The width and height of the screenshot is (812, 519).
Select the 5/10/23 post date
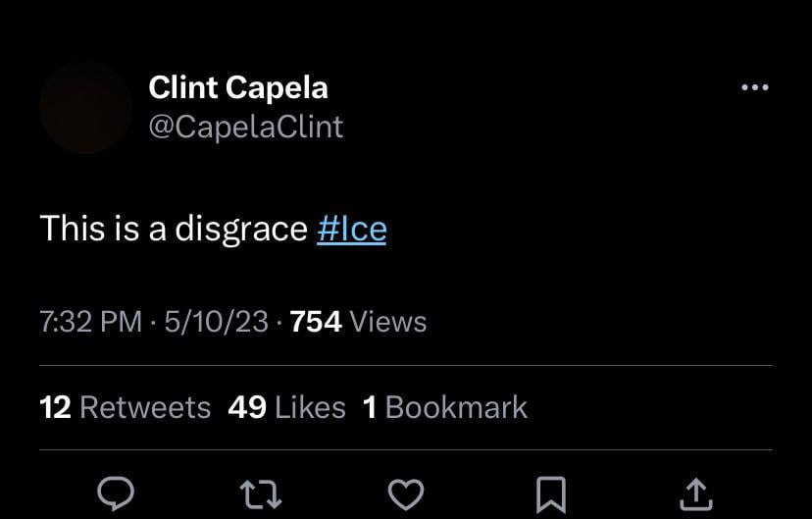(x=217, y=322)
